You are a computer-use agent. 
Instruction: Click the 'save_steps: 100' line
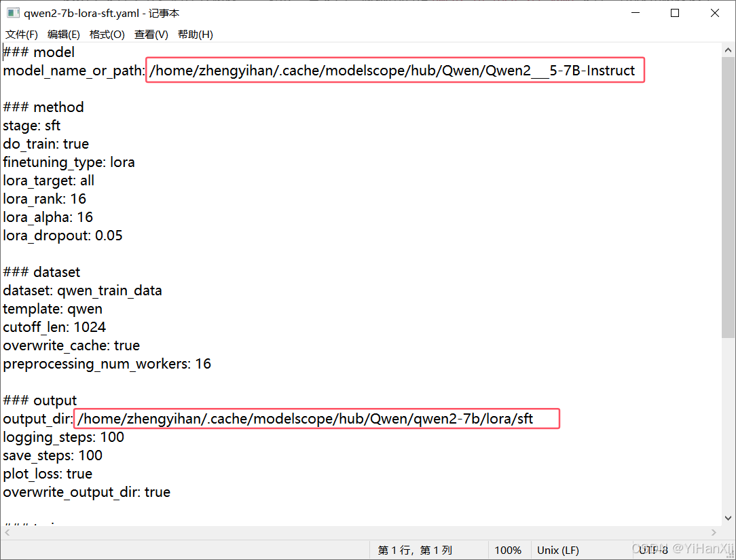click(52, 455)
